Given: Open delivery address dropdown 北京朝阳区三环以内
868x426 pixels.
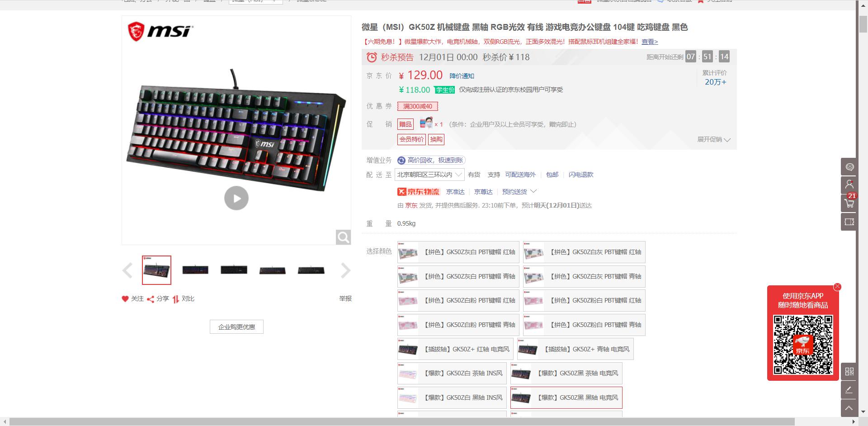Looking at the screenshot, I should point(429,175).
